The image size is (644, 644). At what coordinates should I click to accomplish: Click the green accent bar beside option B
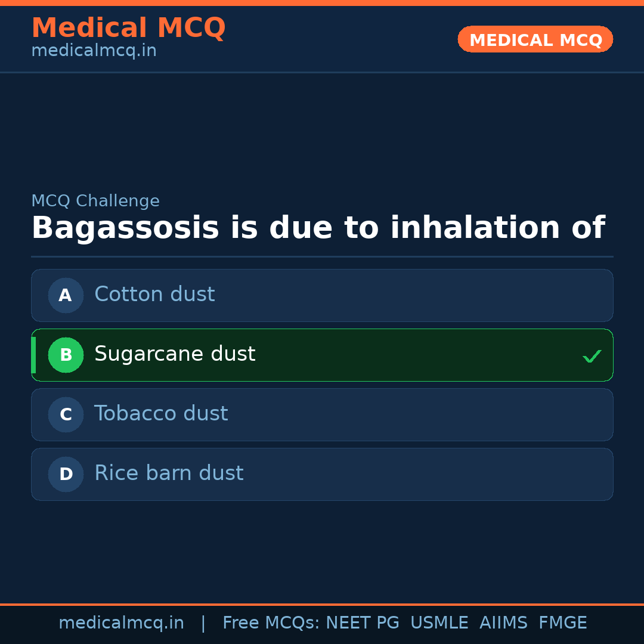[x=33, y=355]
